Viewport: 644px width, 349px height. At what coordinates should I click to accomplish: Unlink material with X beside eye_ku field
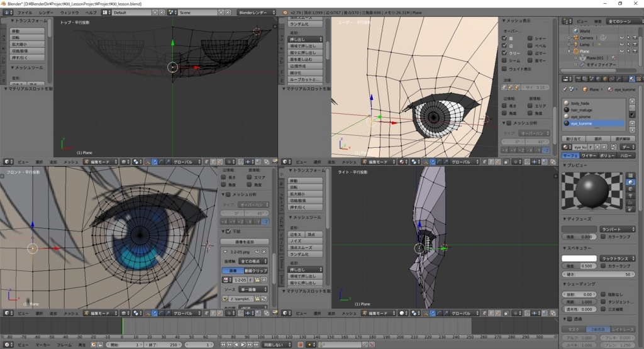click(604, 147)
